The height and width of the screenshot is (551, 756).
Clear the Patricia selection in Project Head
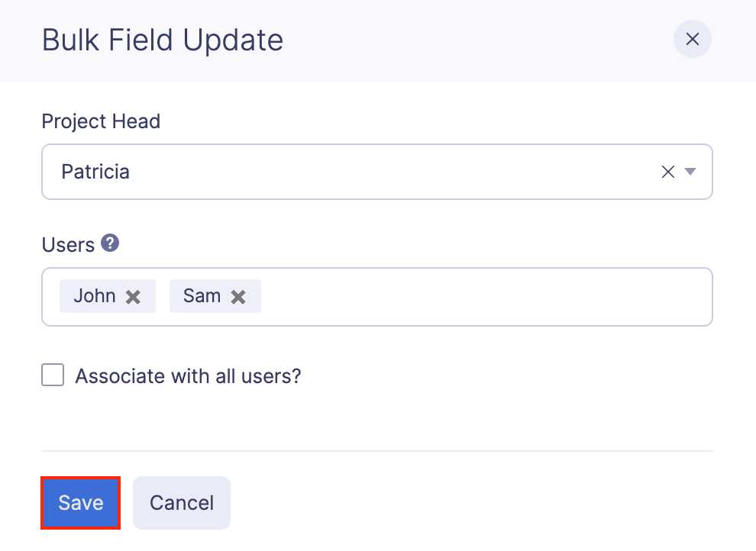coord(667,172)
